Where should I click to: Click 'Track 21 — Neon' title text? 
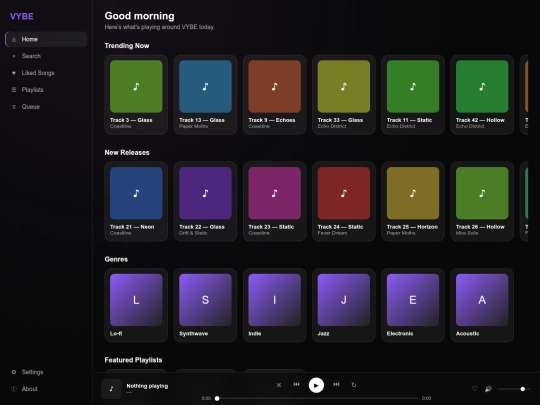coord(132,227)
